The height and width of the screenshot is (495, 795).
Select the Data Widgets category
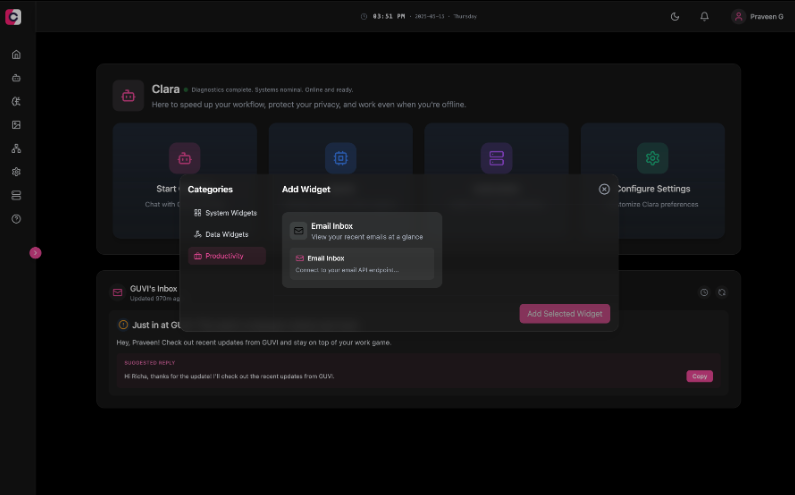227,234
